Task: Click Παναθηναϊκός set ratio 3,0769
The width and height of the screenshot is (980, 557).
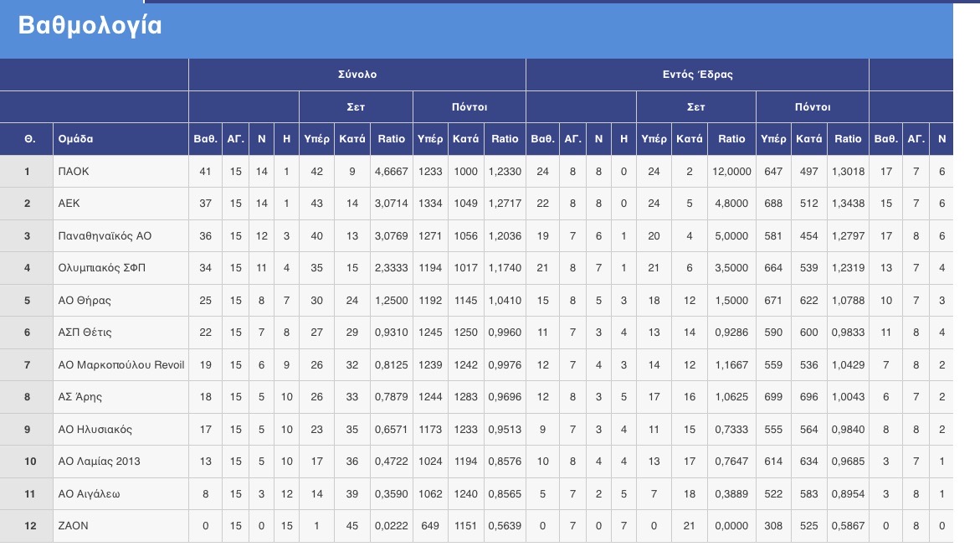Action: click(x=392, y=236)
